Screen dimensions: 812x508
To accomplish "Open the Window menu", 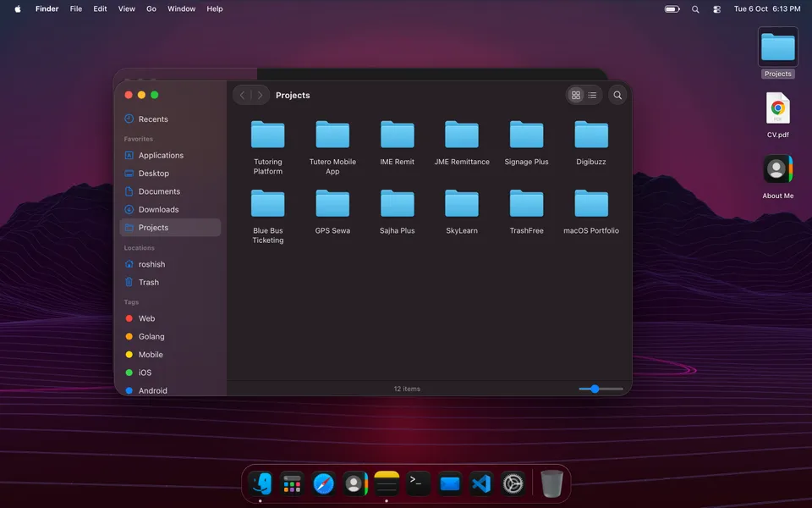I will pos(181,8).
